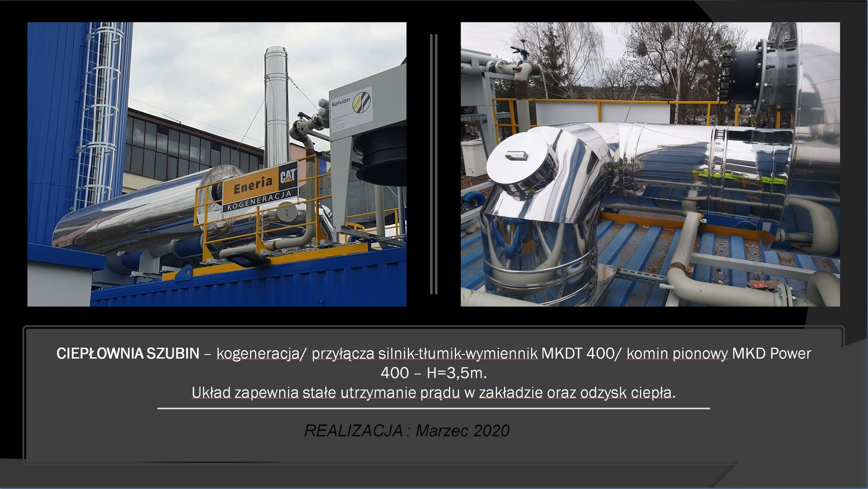
Task: Click the white horizontal line under description
Action: pos(433,409)
